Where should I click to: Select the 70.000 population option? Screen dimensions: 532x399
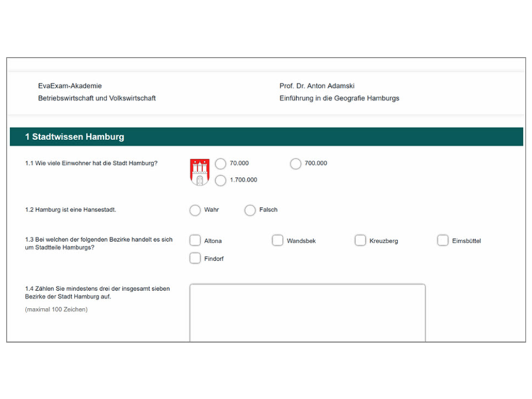tap(220, 164)
